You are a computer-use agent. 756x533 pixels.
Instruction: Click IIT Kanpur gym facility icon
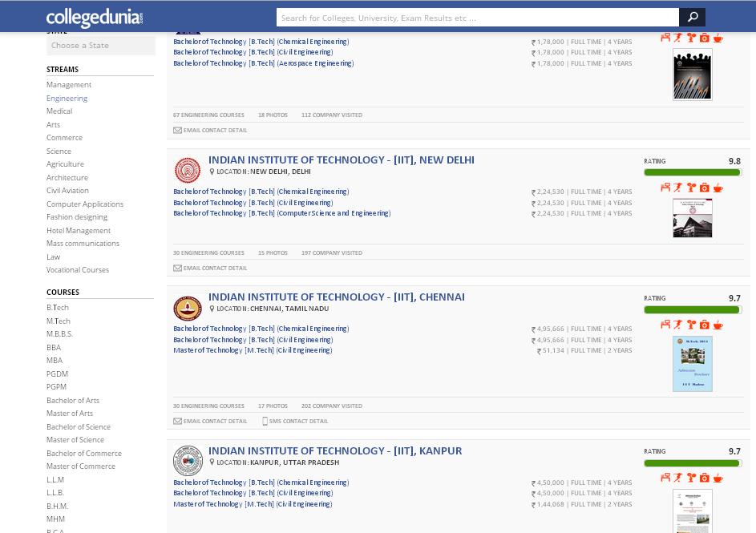click(691, 478)
